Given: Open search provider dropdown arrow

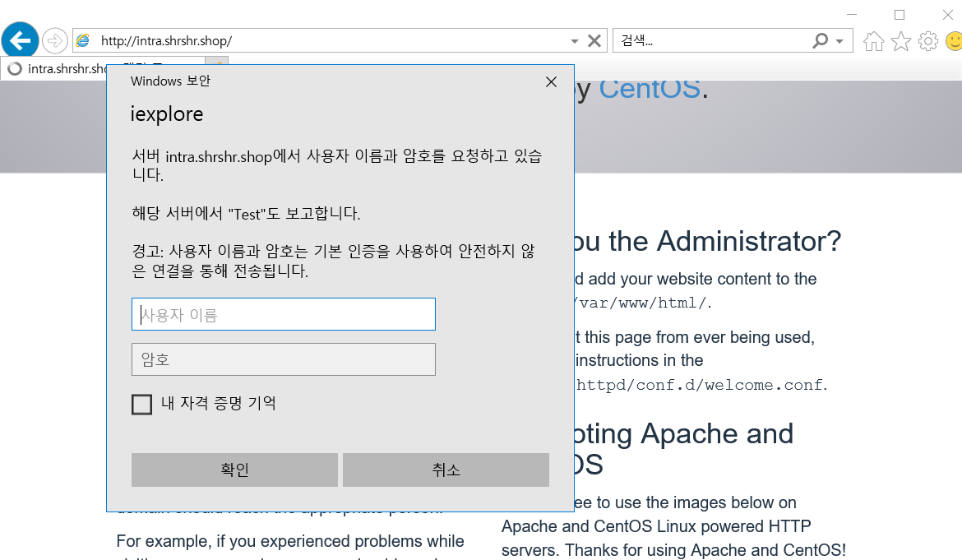Looking at the screenshot, I should [x=840, y=41].
